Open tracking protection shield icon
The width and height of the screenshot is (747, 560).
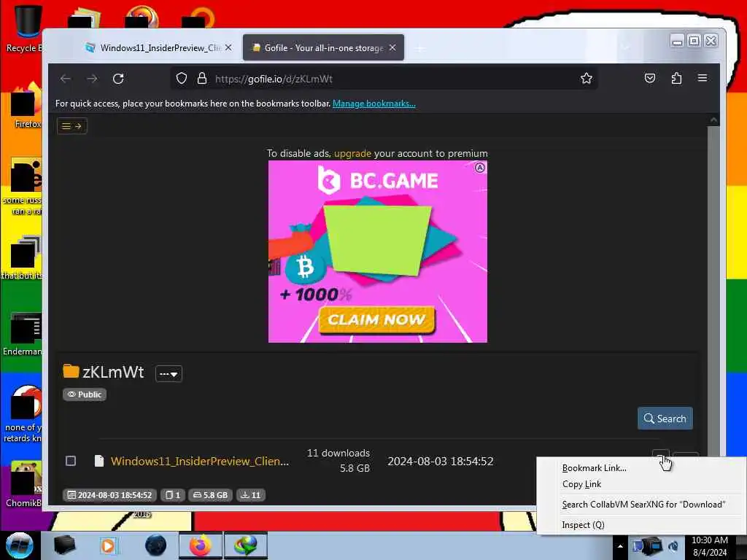tap(182, 79)
